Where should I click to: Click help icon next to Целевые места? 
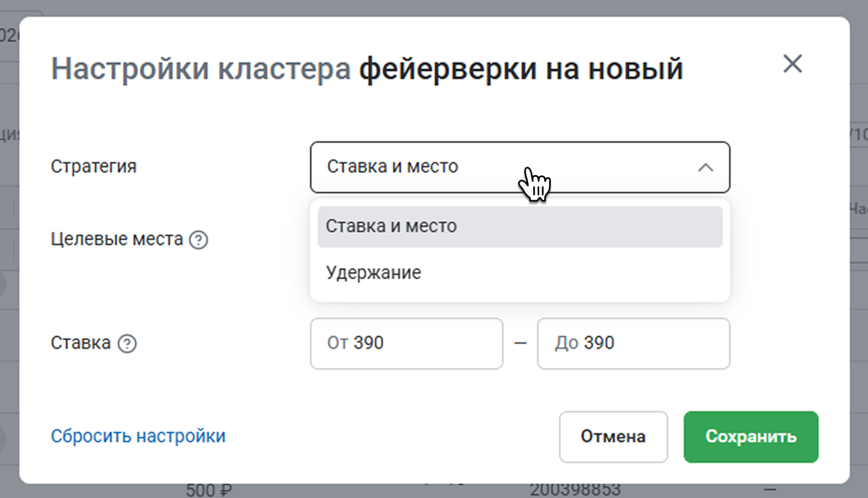click(199, 241)
